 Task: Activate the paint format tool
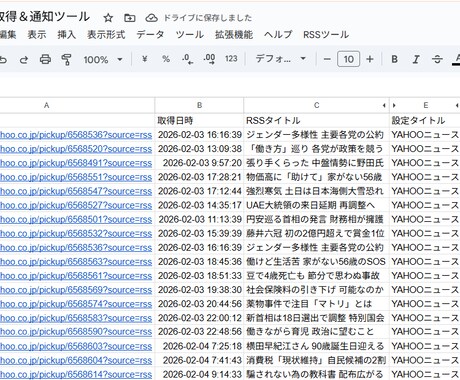point(67,60)
